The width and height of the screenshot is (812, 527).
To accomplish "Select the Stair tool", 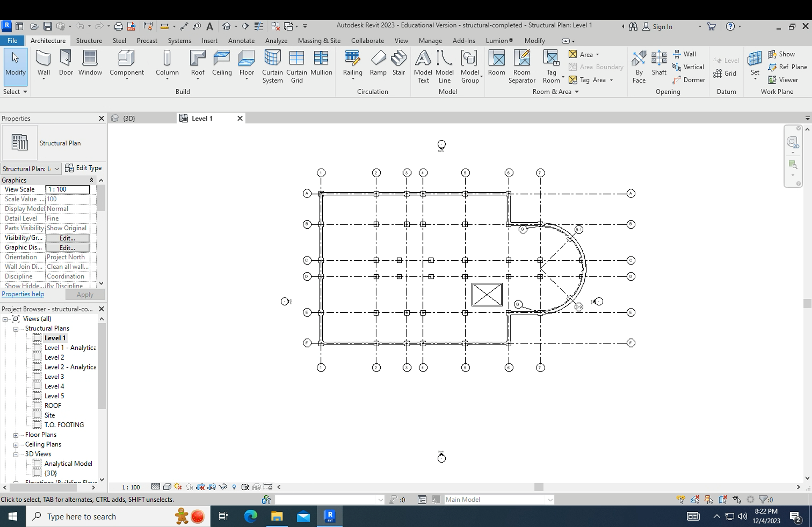I will tap(398, 63).
